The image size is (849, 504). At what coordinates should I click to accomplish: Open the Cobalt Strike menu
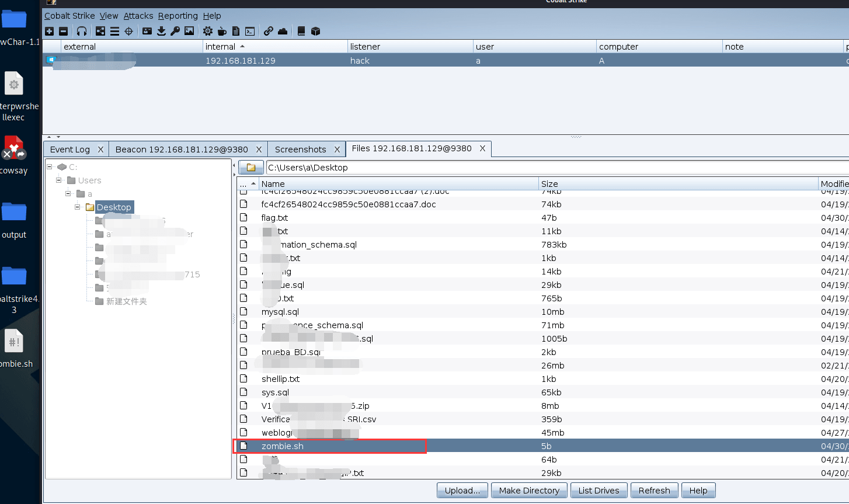[x=69, y=16]
